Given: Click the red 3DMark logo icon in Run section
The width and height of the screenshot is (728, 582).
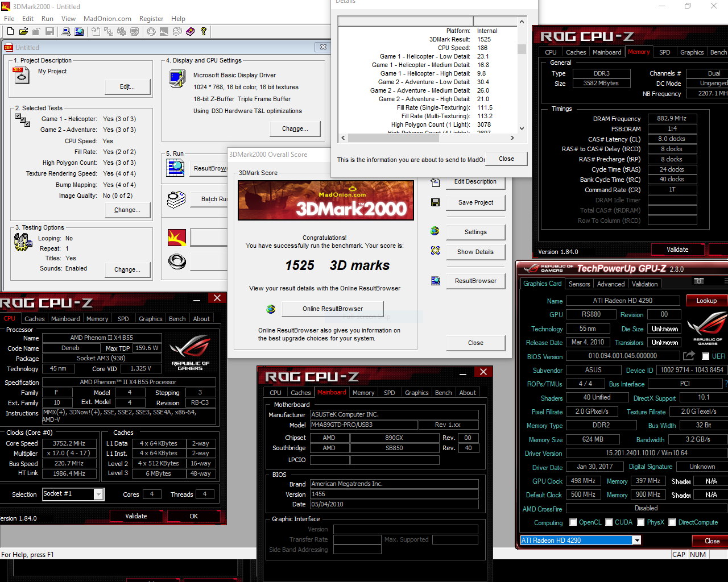Looking at the screenshot, I should (x=177, y=237).
